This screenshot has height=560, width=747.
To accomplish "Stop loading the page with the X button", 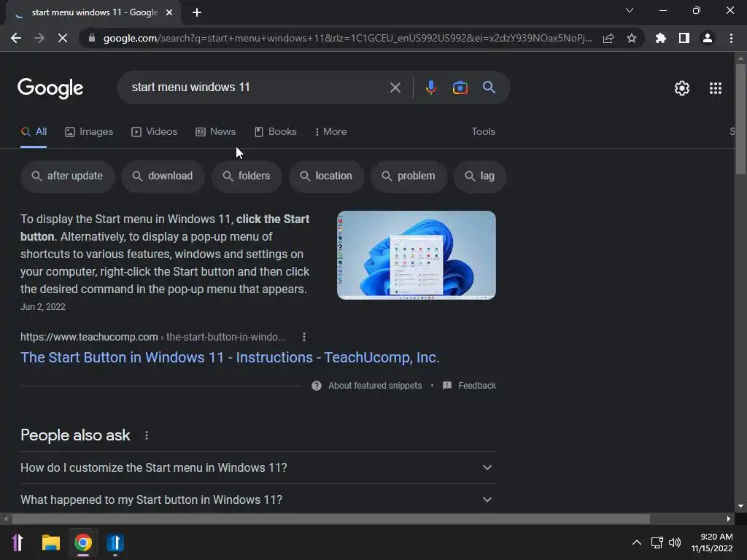I will click(x=63, y=38).
